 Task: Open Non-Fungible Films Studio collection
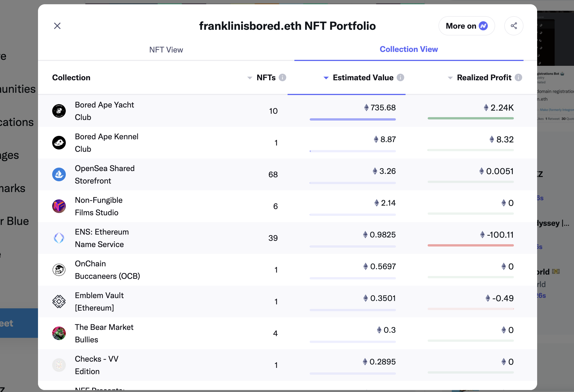pyautogui.click(x=99, y=206)
